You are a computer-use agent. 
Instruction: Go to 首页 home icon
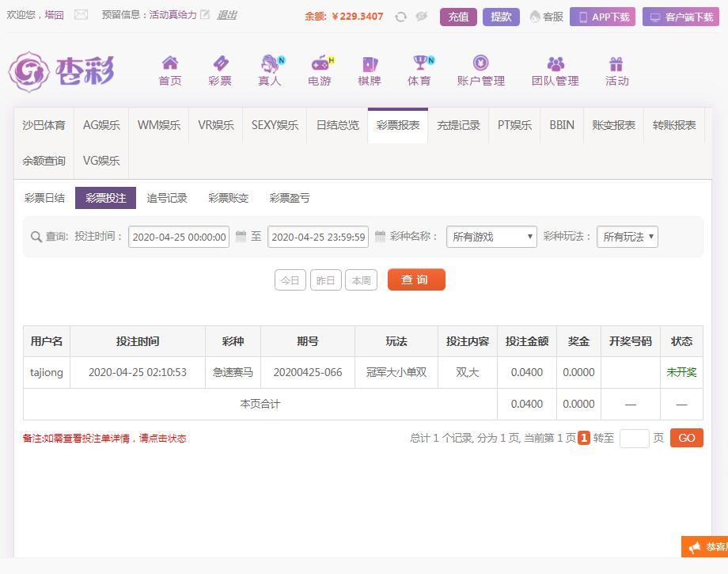pyautogui.click(x=170, y=64)
